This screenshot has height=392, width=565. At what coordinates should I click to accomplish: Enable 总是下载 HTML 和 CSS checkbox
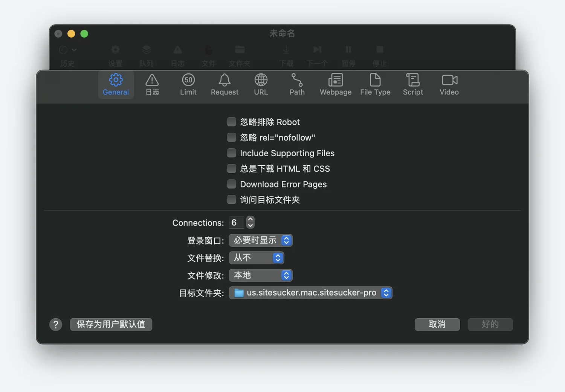tap(232, 168)
